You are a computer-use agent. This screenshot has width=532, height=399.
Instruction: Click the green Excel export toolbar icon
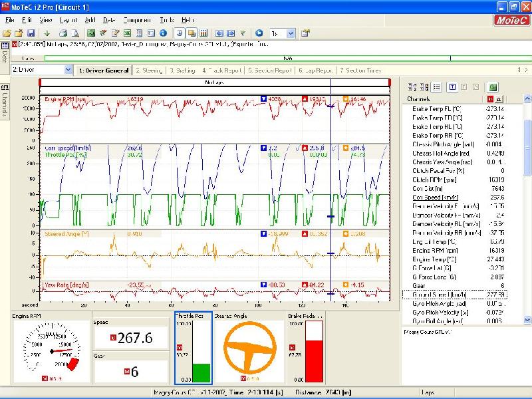(127, 33)
